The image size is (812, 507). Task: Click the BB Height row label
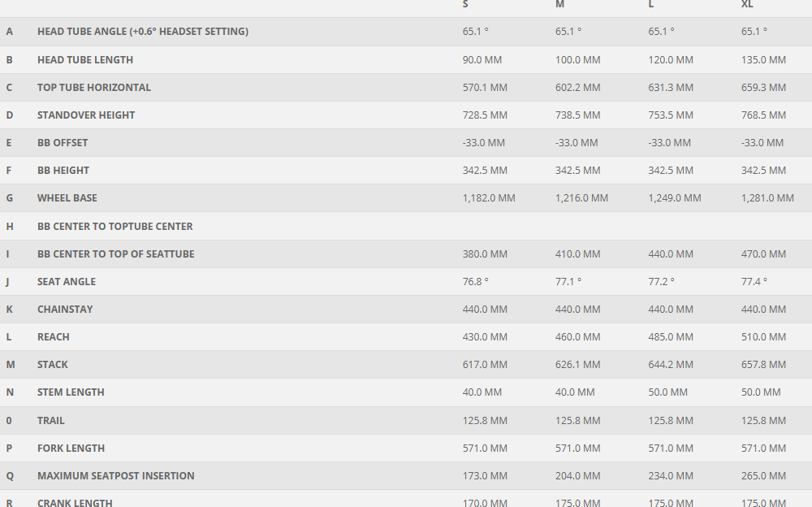pyautogui.click(x=63, y=170)
